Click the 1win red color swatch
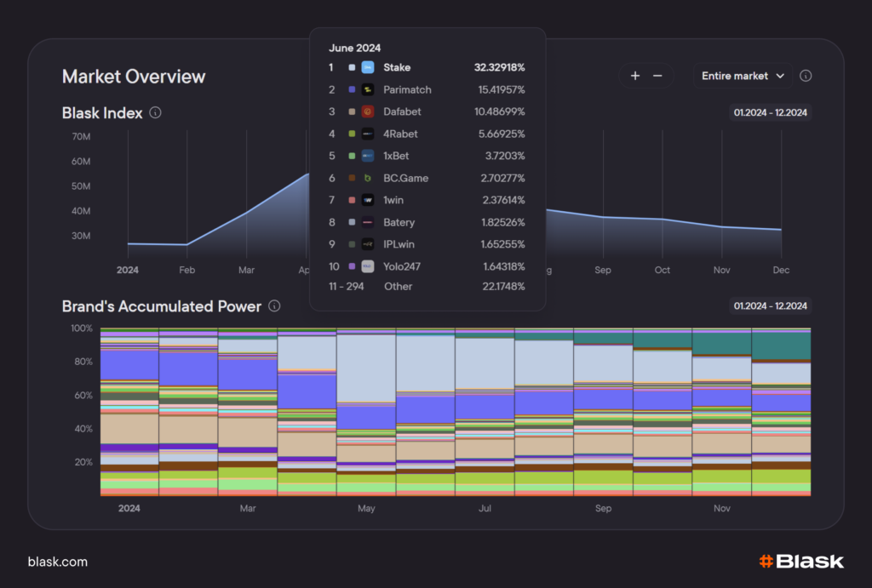The image size is (872, 588). [352, 200]
